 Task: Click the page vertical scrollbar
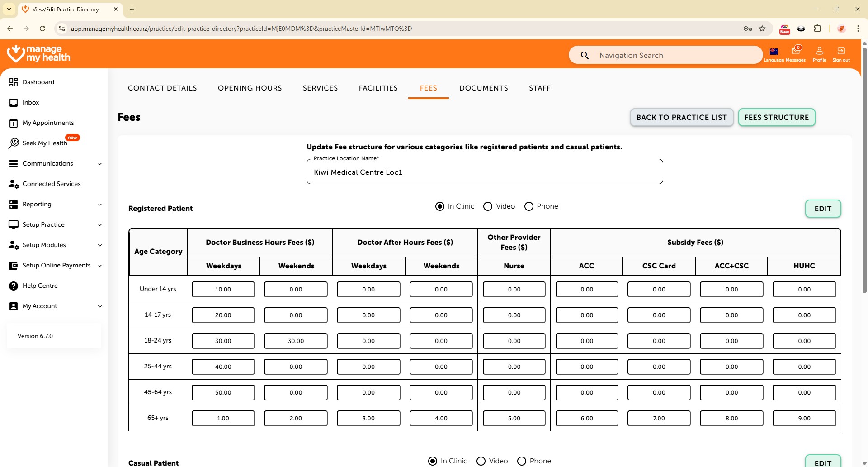click(864, 181)
